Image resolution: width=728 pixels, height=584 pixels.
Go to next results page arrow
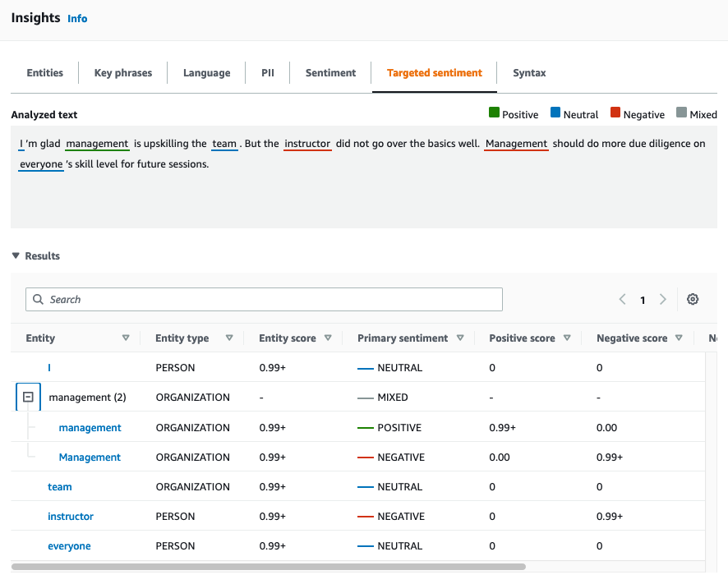663,300
